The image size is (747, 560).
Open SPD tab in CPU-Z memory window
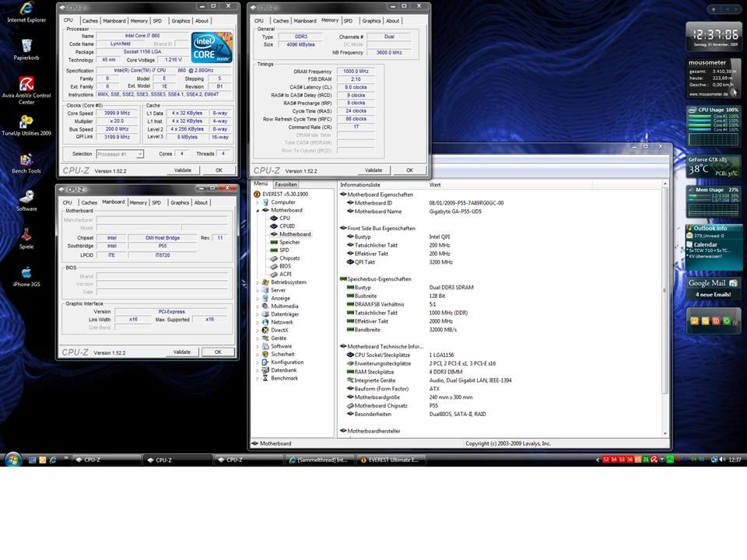click(349, 21)
